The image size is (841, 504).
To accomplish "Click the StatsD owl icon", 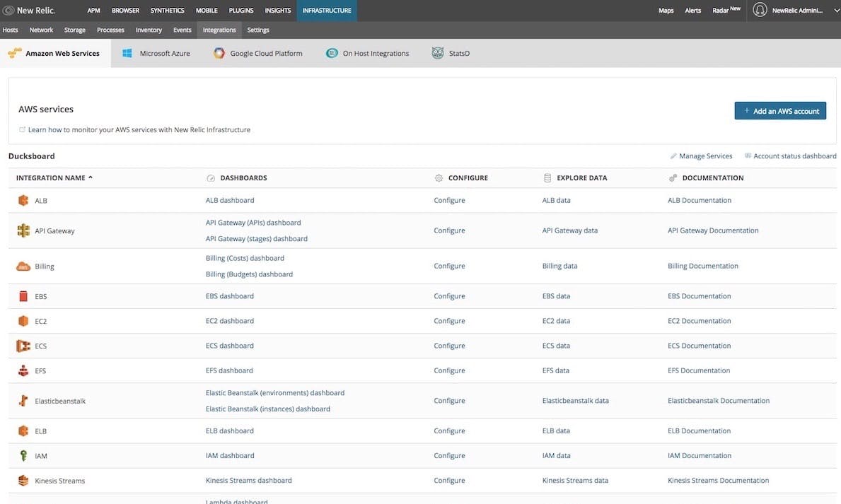I will tap(438, 53).
